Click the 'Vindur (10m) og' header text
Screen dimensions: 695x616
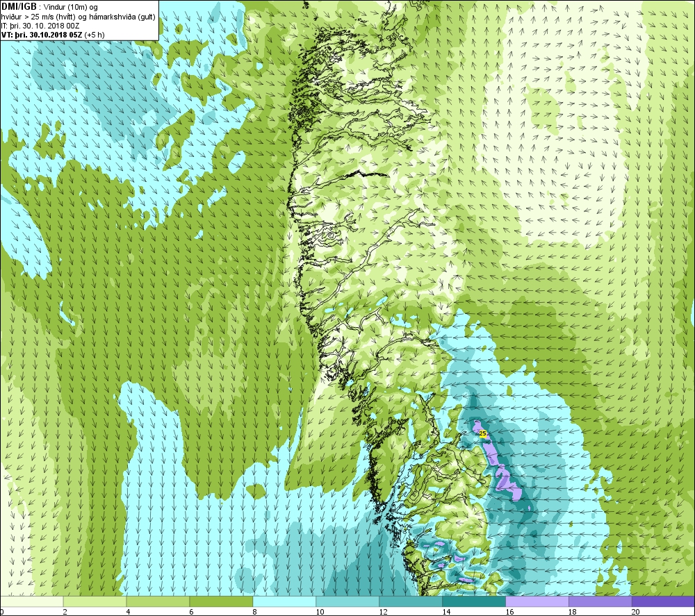pos(71,7)
